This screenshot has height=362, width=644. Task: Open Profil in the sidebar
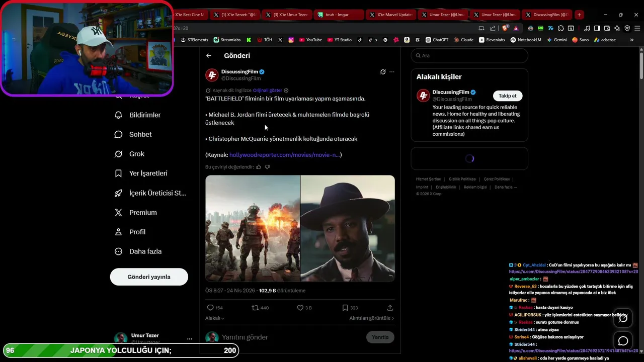pyautogui.click(x=130, y=232)
